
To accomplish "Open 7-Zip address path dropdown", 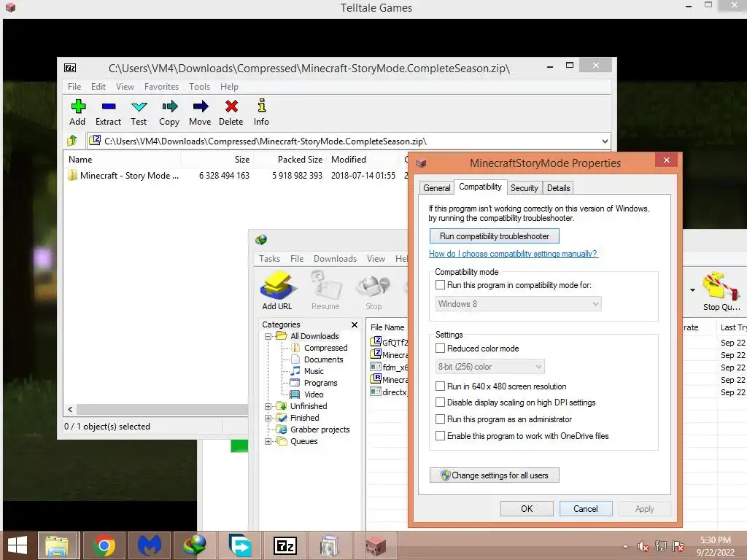I will (605, 141).
